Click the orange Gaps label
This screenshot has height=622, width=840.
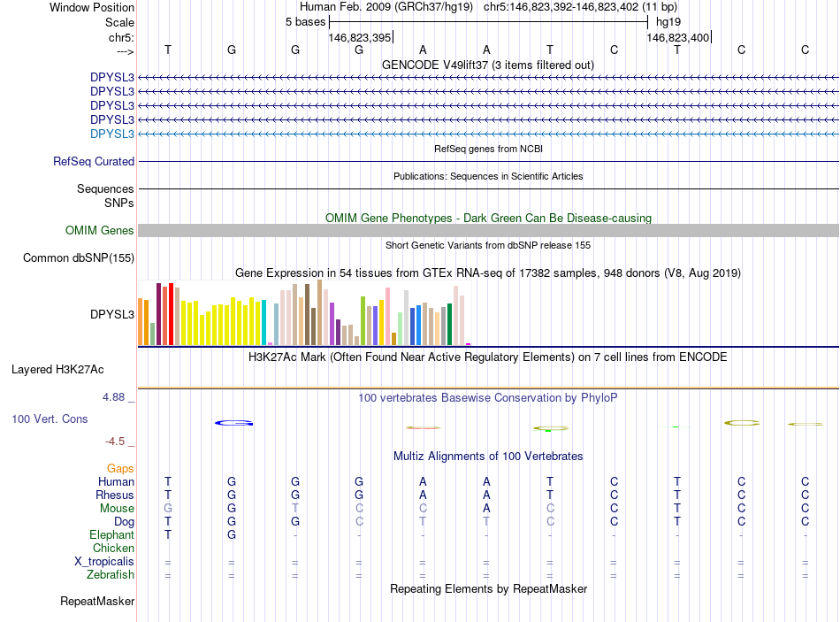(120, 469)
